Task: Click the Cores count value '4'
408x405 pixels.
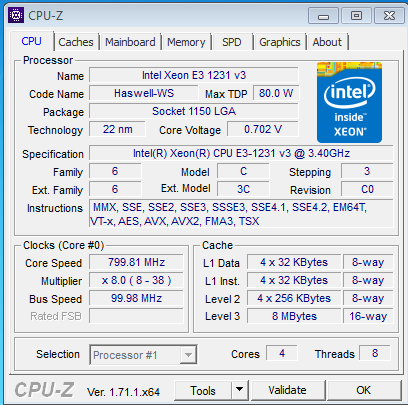Action: 282,353
